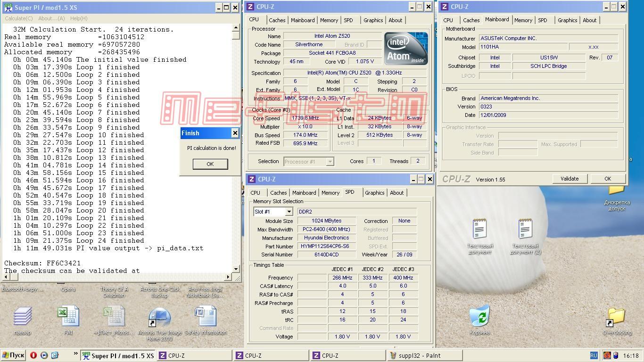Open the About...(A) menu in Super PI
This screenshot has height=362, width=644.
(x=51, y=18)
